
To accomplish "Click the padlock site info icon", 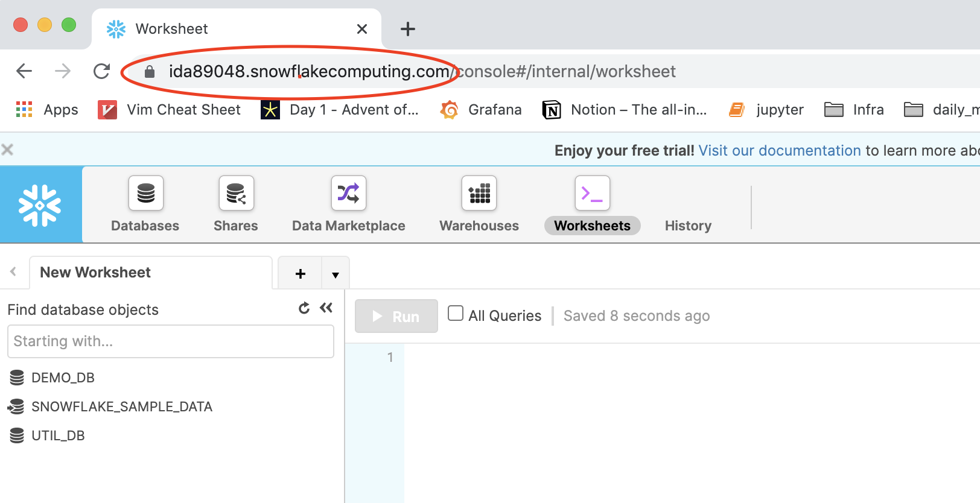I will click(x=150, y=72).
